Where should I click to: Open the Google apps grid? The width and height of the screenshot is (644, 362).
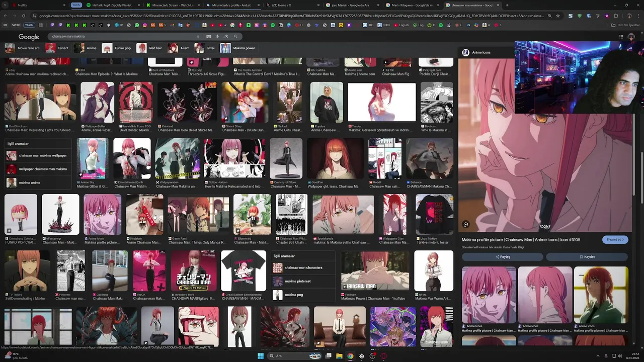pyautogui.click(x=621, y=37)
